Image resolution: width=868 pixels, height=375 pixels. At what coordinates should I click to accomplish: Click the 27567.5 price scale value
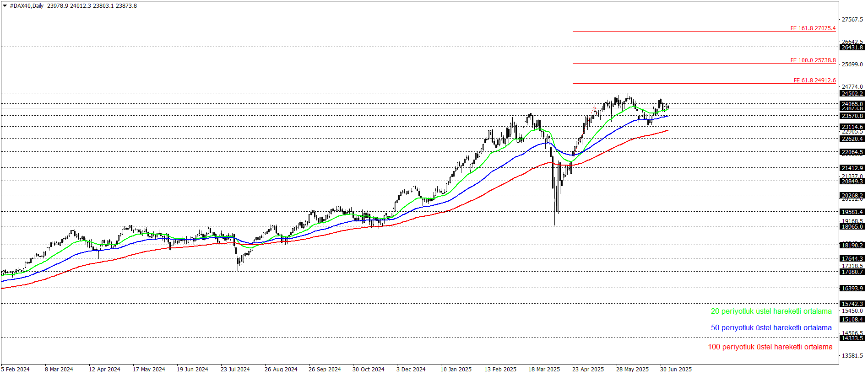click(x=852, y=20)
